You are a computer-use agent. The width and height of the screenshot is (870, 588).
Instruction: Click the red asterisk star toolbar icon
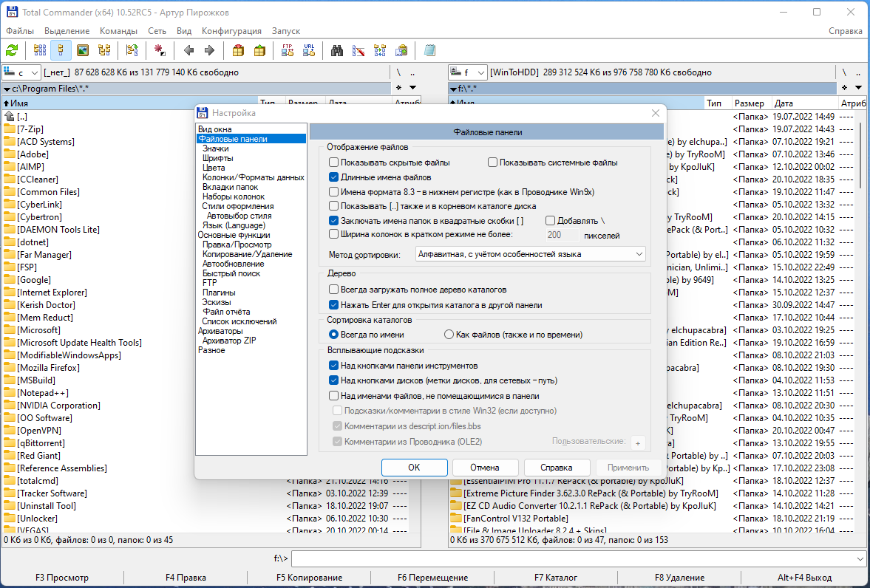160,50
